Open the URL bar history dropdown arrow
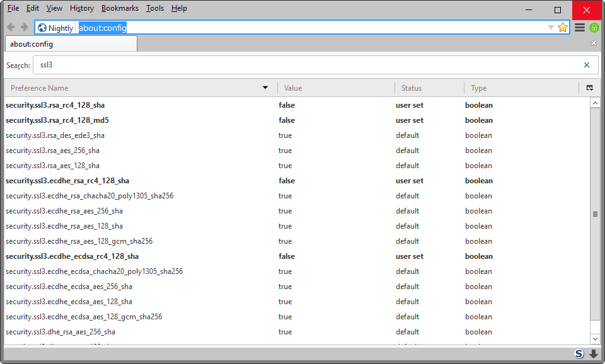 pyautogui.click(x=551, y=27)
